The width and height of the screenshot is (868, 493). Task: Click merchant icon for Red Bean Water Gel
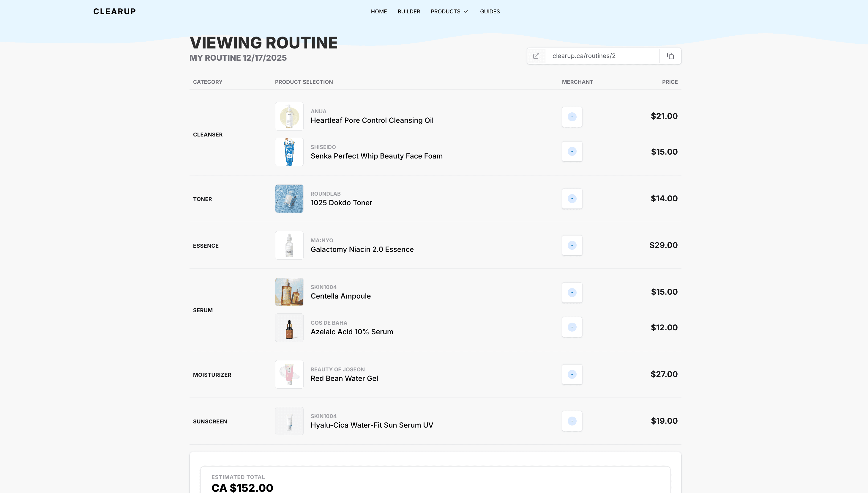coord(572,374)
